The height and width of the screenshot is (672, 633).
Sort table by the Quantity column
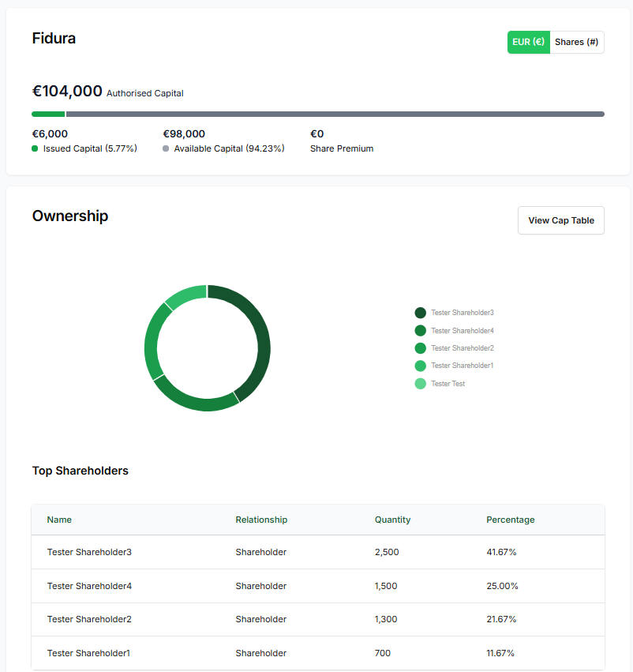392,520
